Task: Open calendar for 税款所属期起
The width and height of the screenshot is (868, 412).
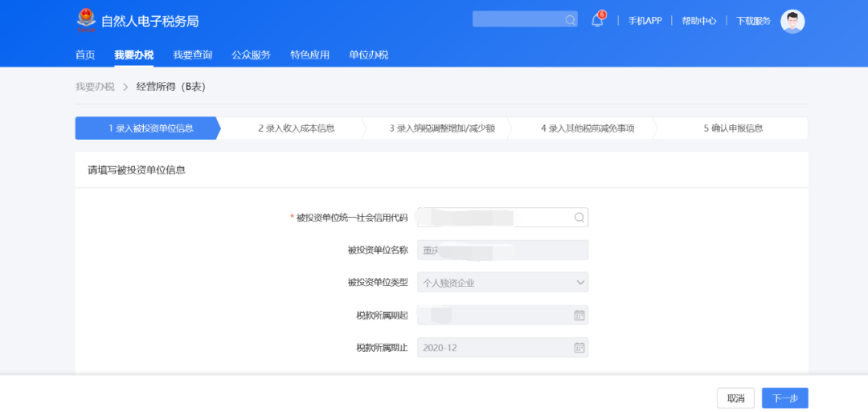Action: 579,316
